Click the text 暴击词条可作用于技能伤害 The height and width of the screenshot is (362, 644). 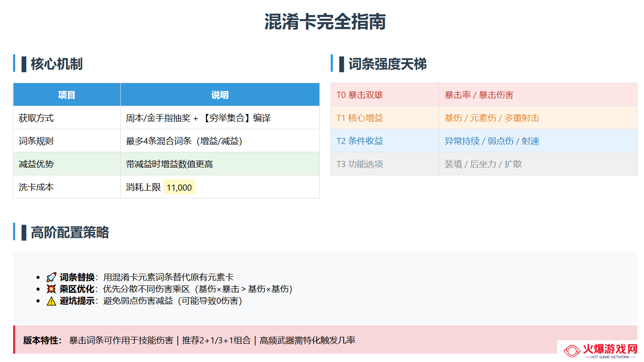pyautogui.click(x=121, y=340)
